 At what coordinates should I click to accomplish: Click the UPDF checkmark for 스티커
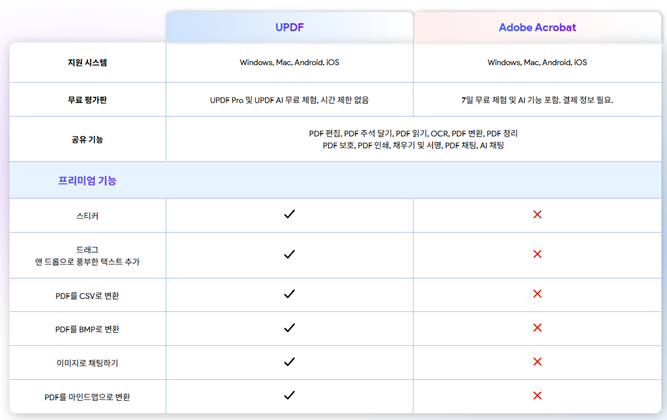click(x=289, y=214)
